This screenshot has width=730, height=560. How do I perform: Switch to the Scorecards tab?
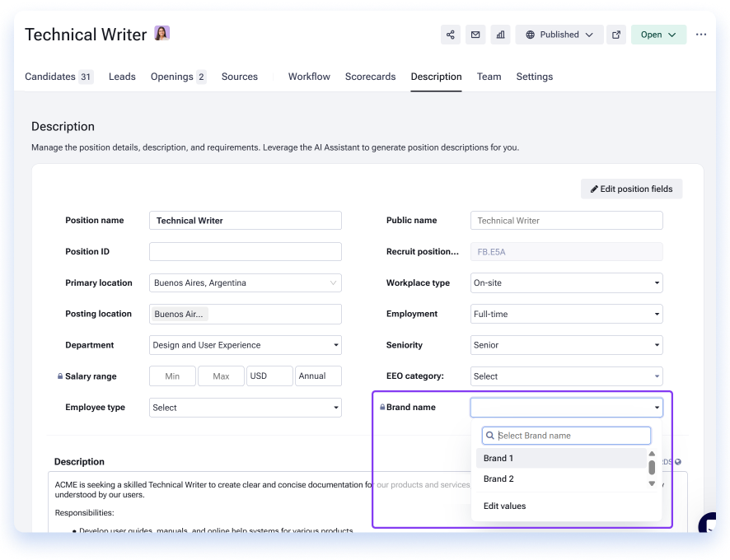coord(370,77)
